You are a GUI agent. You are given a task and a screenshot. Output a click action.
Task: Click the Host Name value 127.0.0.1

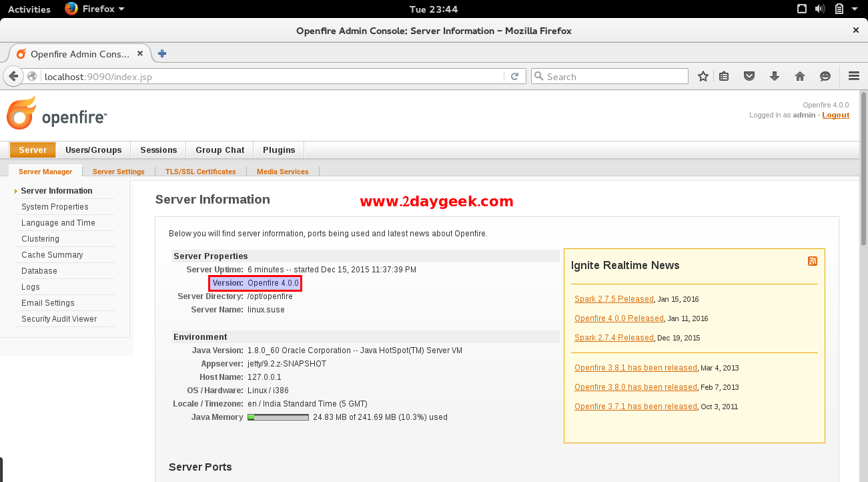263,377
